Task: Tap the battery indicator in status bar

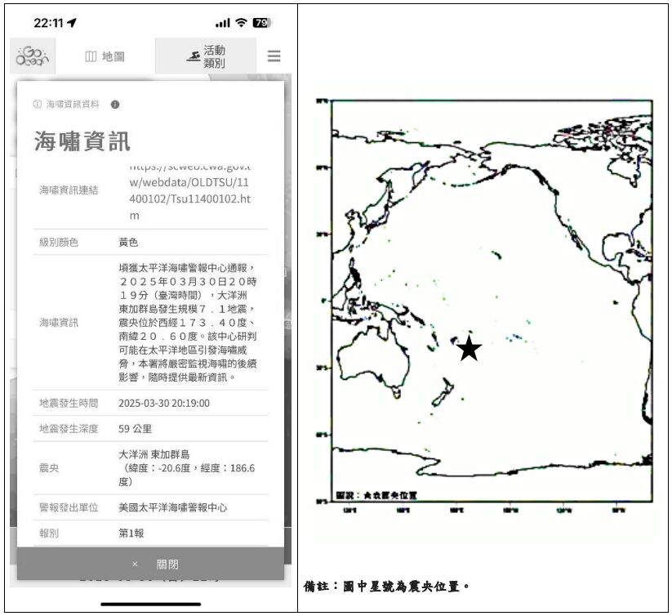Action: click(x=262, y=23)
